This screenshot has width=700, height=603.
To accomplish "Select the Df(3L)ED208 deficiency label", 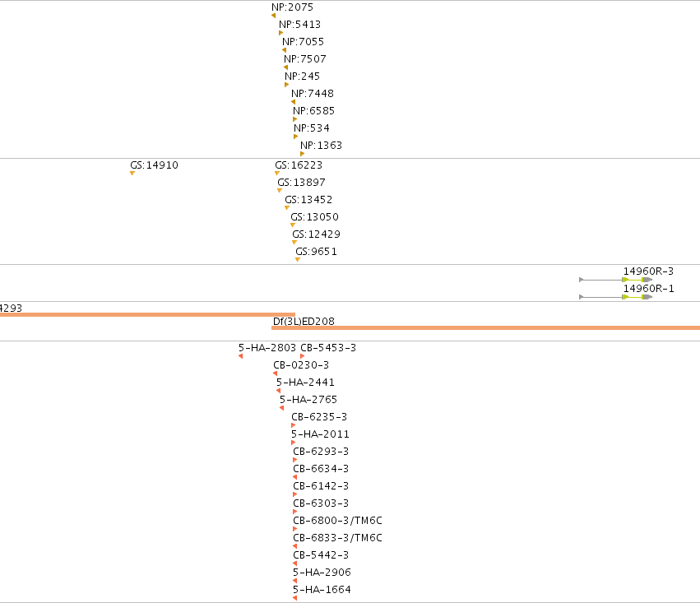I will [x=304, y=322].
